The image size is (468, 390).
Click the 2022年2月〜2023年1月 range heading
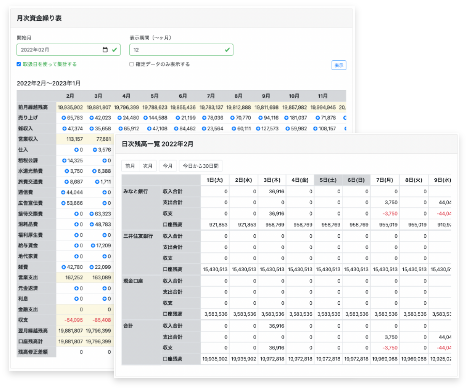pyautogui.click(x=49, y=83)
